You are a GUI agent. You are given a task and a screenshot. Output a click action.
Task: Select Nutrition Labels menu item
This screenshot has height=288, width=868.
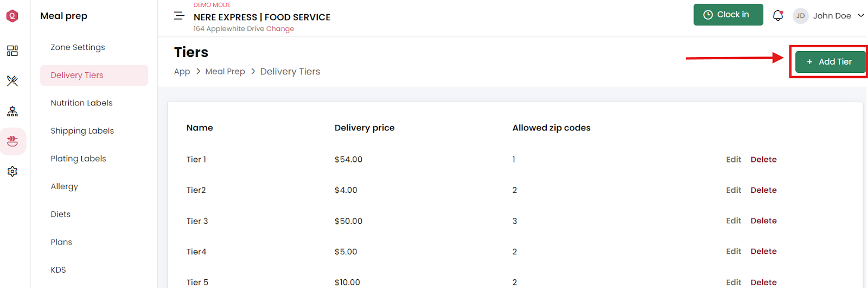pos(81,103)
